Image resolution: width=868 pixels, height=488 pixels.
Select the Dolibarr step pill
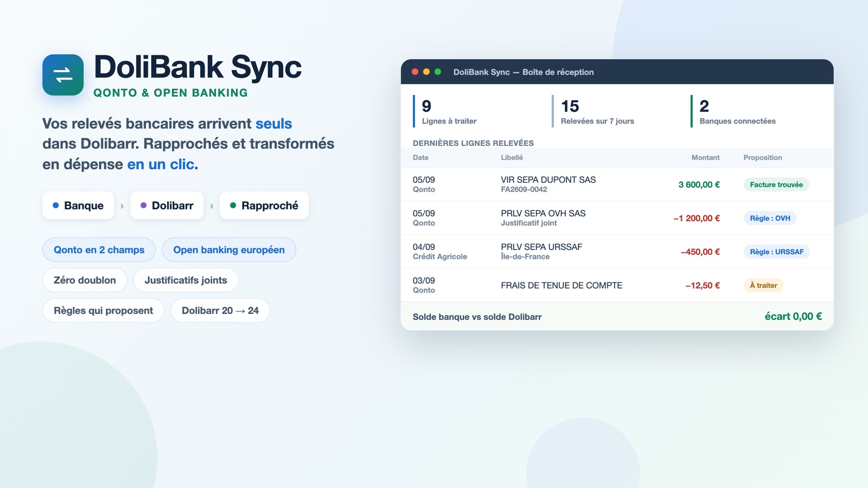pyautogui.click(x=167, y=206)
